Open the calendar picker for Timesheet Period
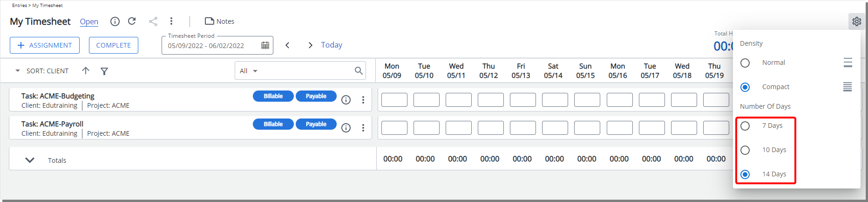868x202 pixels. click(x=265, y=45)
